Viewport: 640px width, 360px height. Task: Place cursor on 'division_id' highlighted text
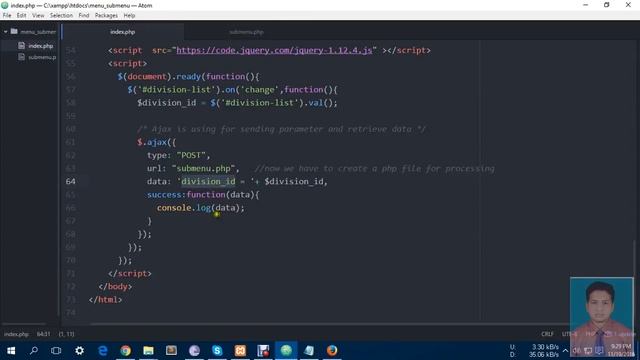coord(208,181)
